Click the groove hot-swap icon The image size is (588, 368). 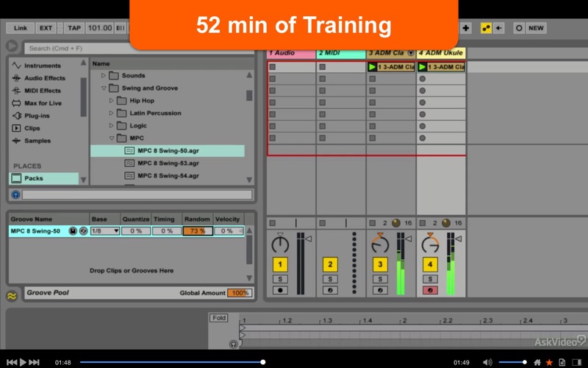84,231
